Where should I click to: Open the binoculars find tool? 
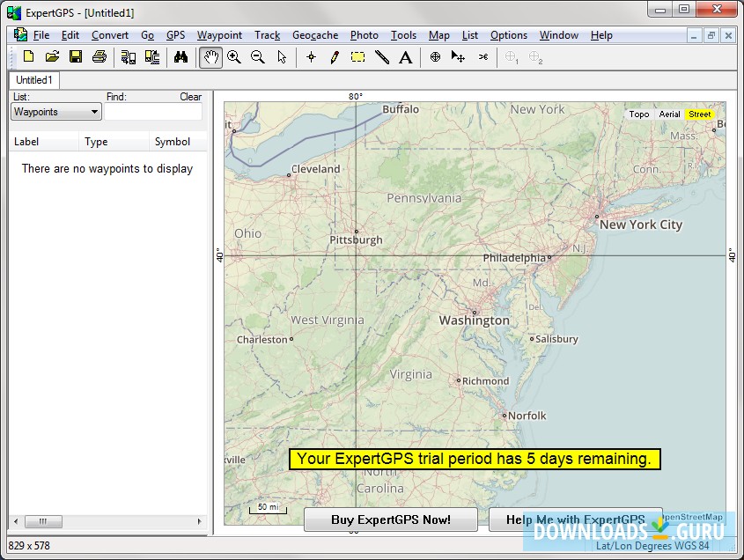pyautogui.click(x=181, y=57)
